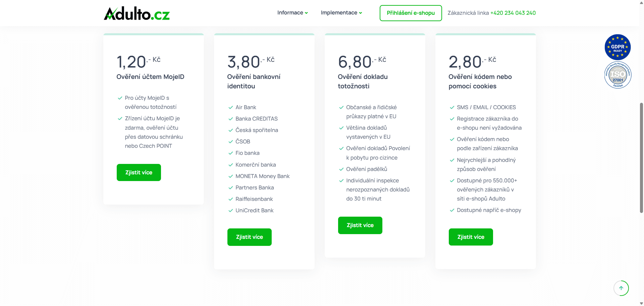Expand the Informace menu

click(x=292, y=13)
